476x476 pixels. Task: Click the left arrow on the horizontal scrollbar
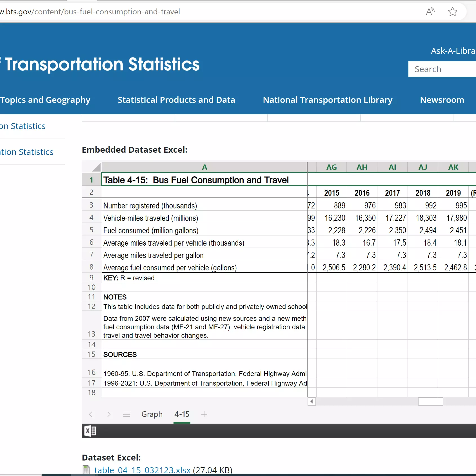(x=312, y=401)
